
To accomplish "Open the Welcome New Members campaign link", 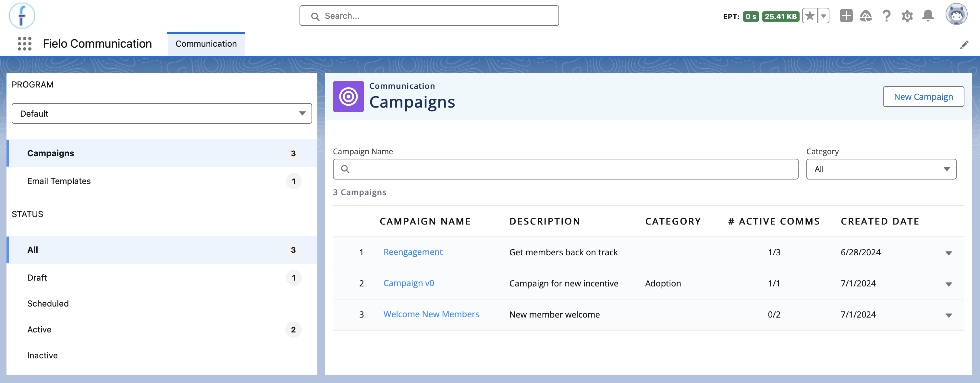I will point(431,314).
